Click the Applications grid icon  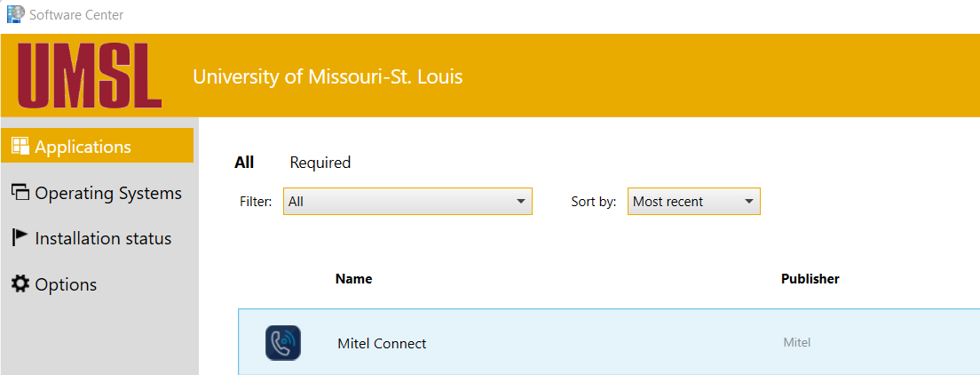[x=20, y=147]
